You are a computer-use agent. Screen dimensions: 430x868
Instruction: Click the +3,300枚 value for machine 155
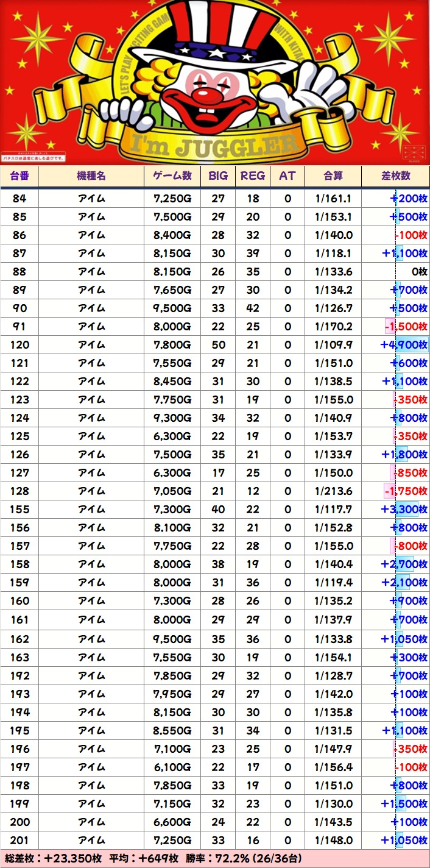pos(404,510)
